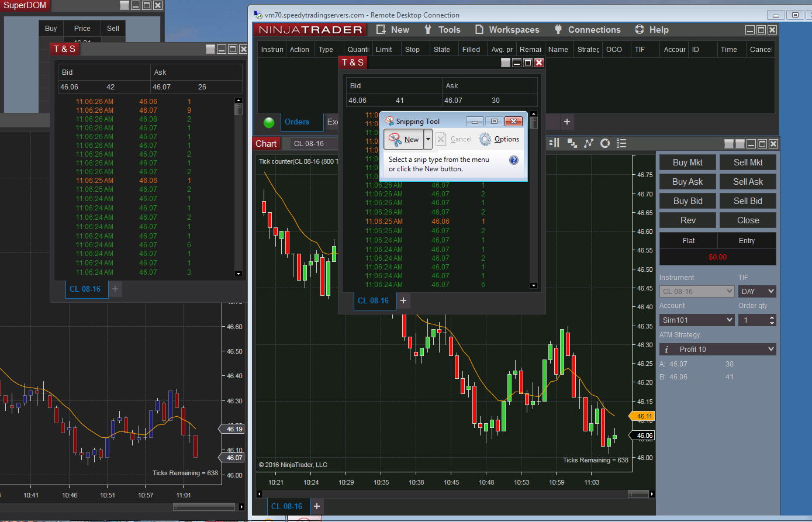Decrease the Order qty with the down arrow
This screenshot has width=812, height=522.
coord(772,323)
